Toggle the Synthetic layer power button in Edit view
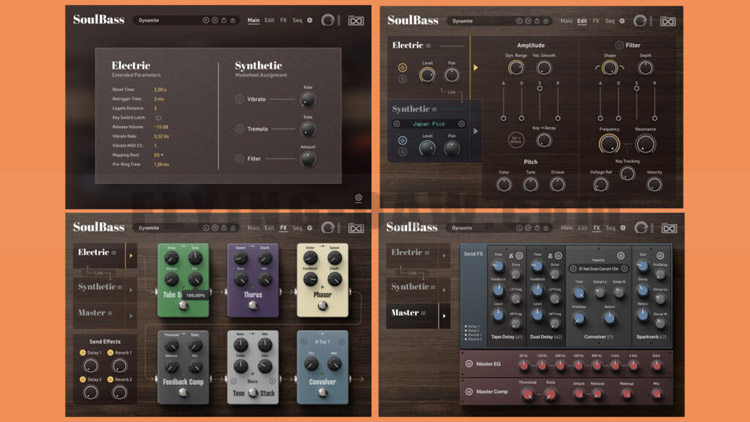 [x=402, y=140]
